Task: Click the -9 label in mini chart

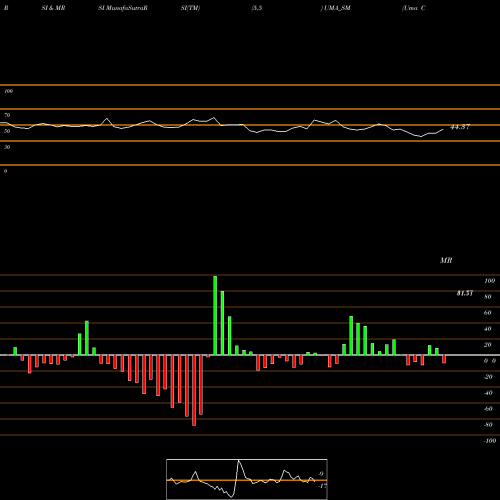Action: [320, 474]
